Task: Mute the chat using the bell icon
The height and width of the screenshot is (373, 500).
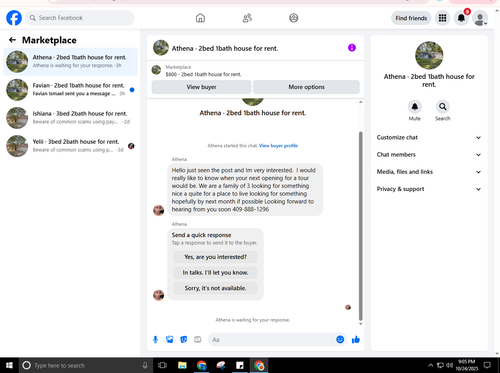Action: (415, 107)
